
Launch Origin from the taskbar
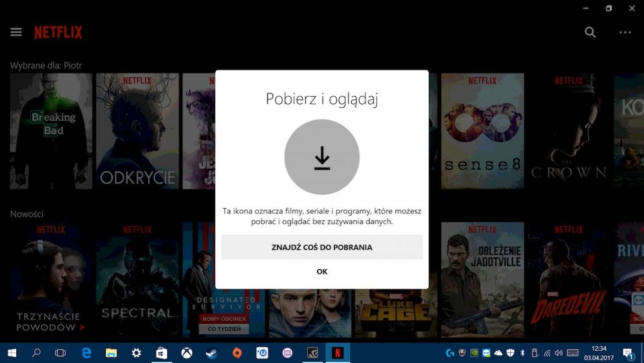tap(237, 353)
